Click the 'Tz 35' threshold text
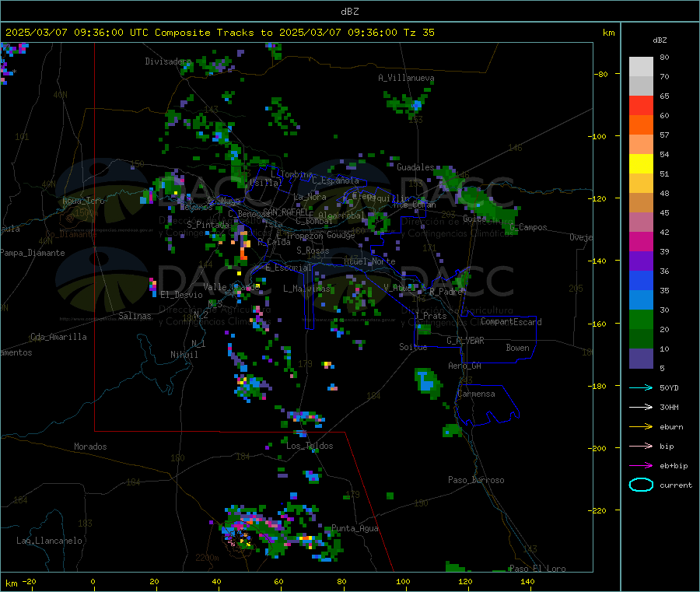This screenshot has width=700, height=592. tap(418, 33)
